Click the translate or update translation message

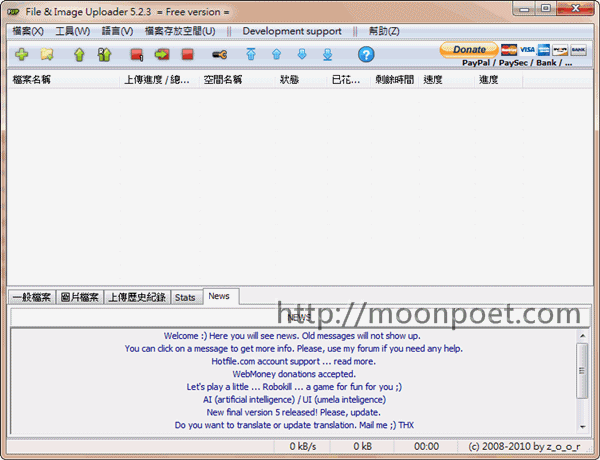tap(294, 425)
